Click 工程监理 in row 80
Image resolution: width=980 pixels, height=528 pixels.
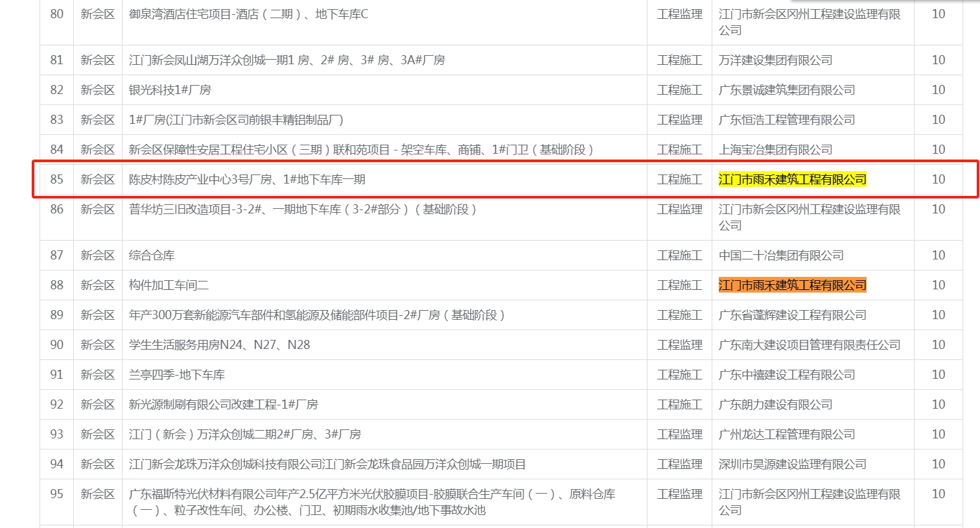click(x=679, y=14)
